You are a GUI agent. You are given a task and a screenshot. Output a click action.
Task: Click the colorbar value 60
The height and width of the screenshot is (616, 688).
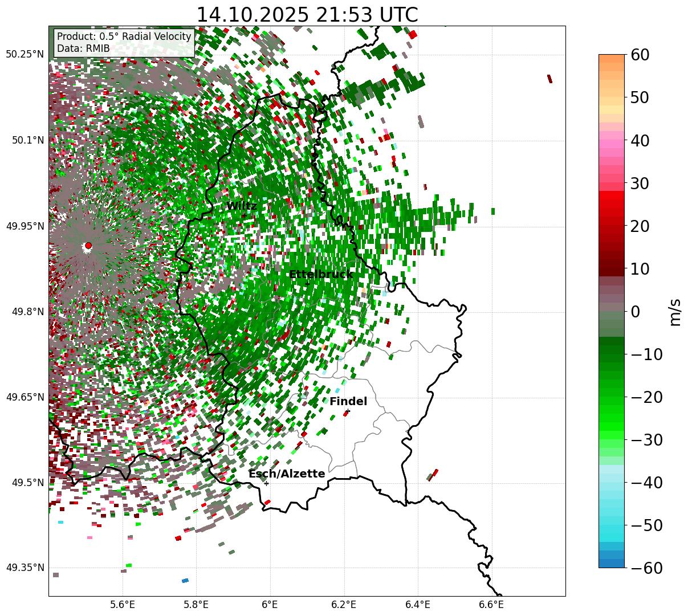pos(641,55)
